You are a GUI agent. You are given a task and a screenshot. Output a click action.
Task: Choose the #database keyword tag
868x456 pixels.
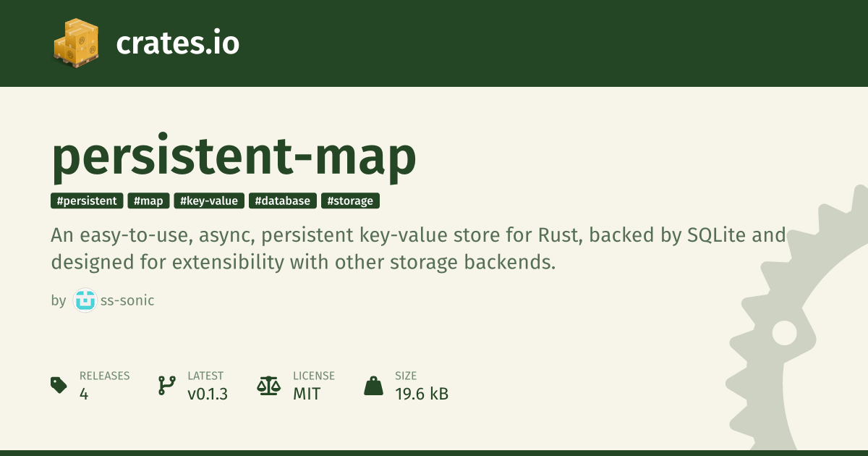283,200
